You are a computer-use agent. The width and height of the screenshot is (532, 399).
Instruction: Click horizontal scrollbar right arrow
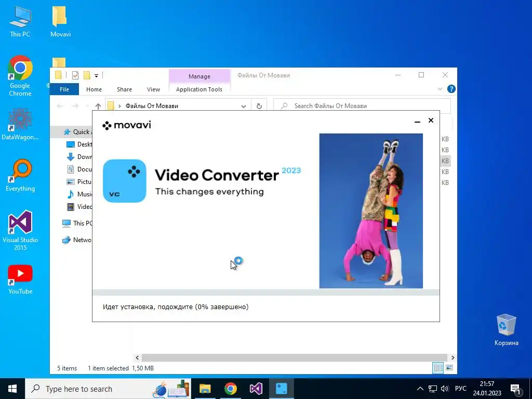click(453, 357)
